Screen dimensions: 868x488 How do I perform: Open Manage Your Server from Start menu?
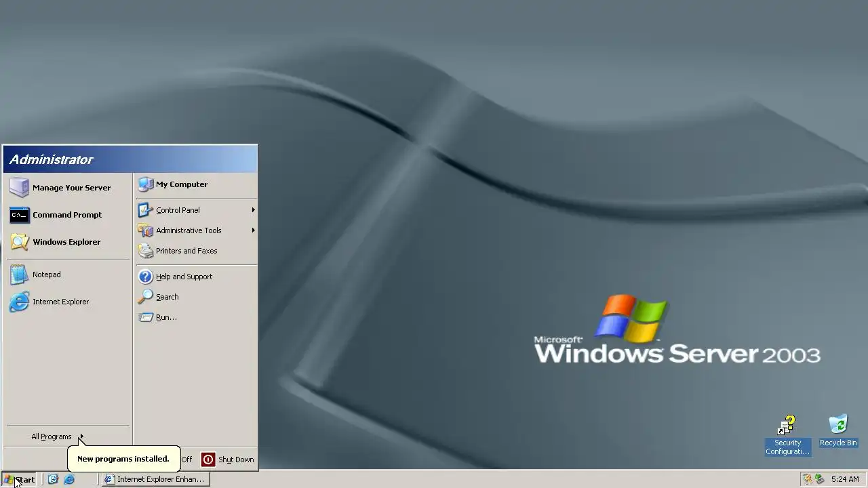point(68,188)
